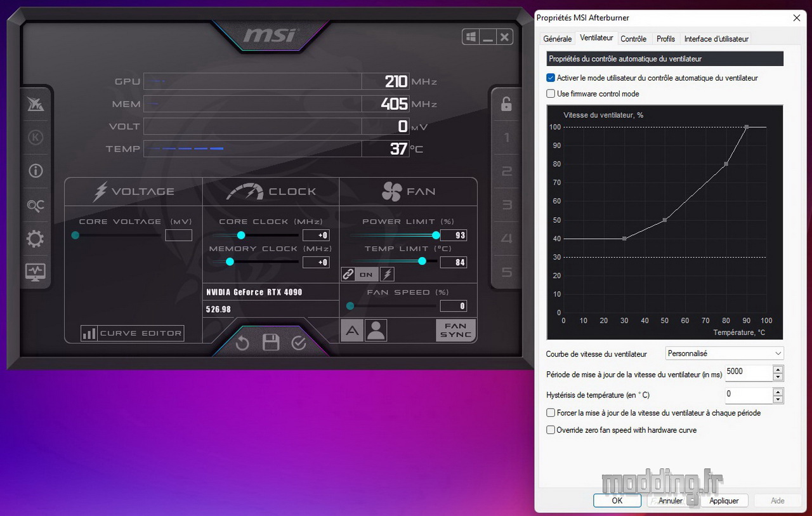
Task: Toggle the ON link button
Action: (x=367, y=274)
